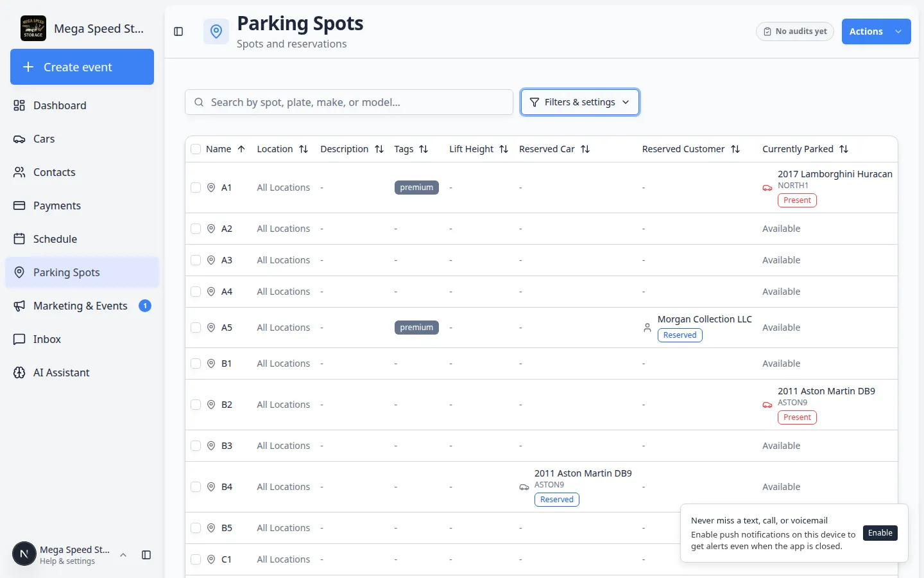
Task: Click the premium tag in row A5
Action: coord(416,328)
